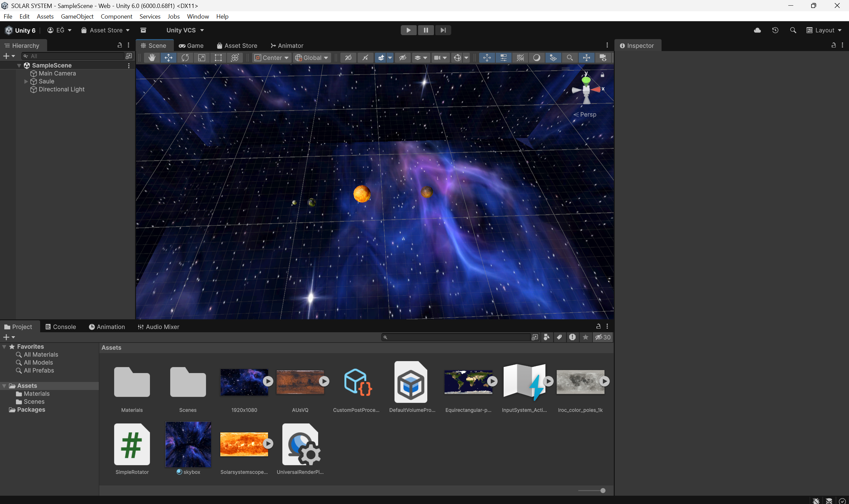Toggle 2D view mode in Scene
The height and width of the screenshot is (504, 849).
tap(348, 58)
